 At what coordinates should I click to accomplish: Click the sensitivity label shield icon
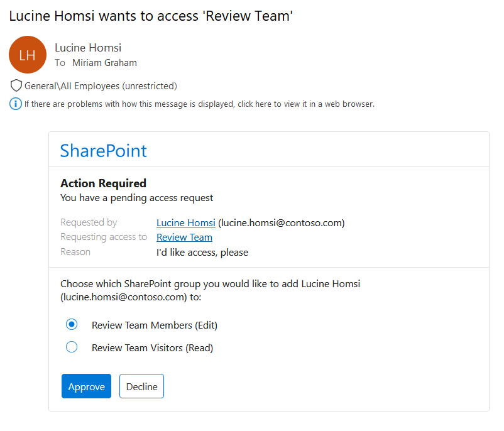16,86
